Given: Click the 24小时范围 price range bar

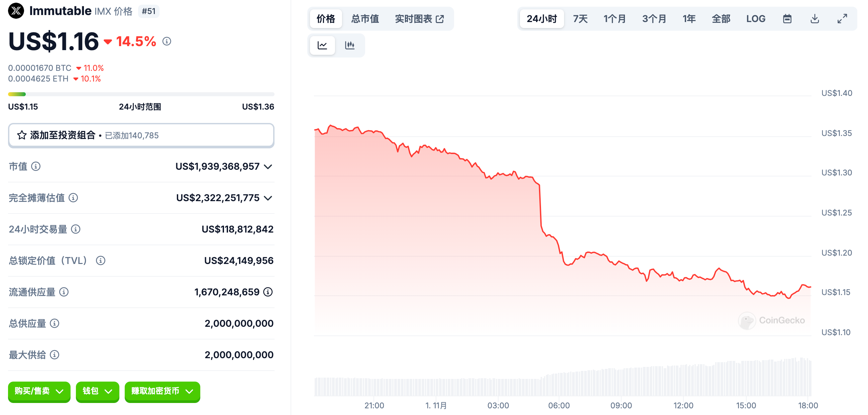Looking at the screenshot, I should (x=141, y=94).
